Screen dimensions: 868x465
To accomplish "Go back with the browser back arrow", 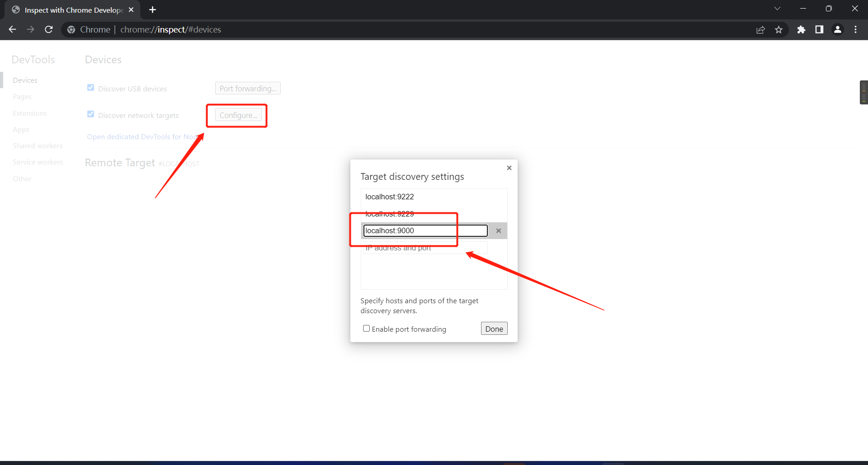I will coord(12,29).
